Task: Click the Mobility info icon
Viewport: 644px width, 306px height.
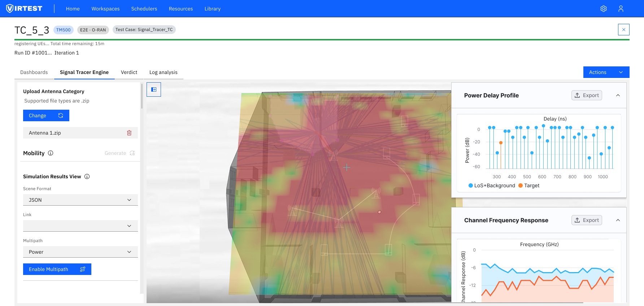Action: click(x=51, y=153)
